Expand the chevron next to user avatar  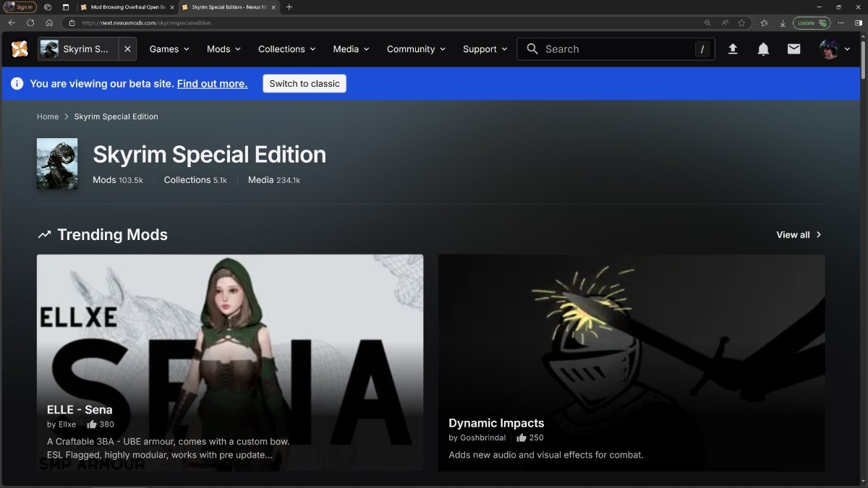tap(847, 49)
